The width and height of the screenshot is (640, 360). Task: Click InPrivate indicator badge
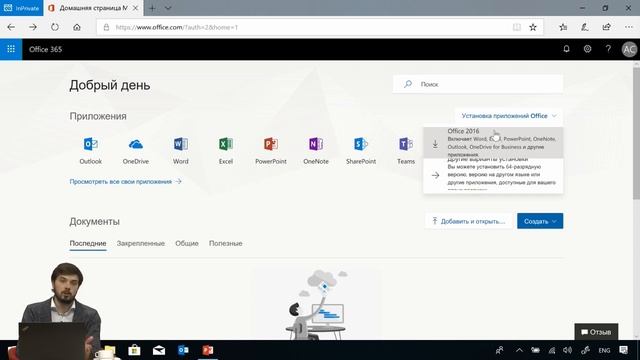point(21,8)
